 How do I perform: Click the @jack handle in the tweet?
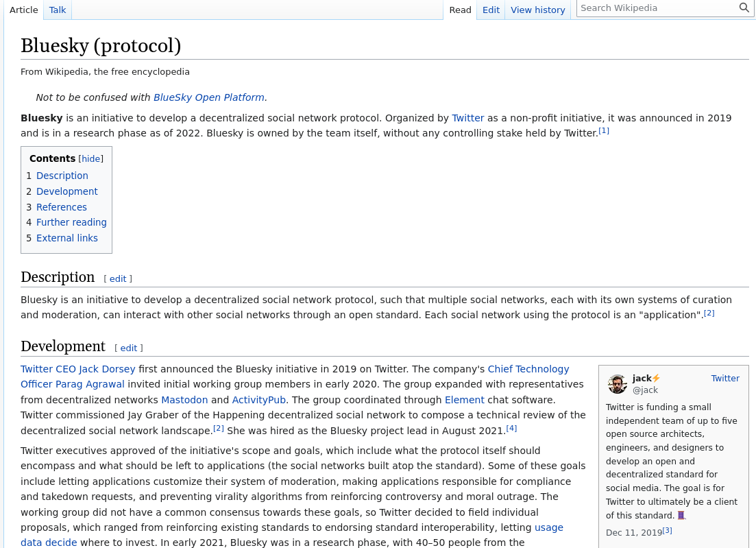(x=645, y=390)
